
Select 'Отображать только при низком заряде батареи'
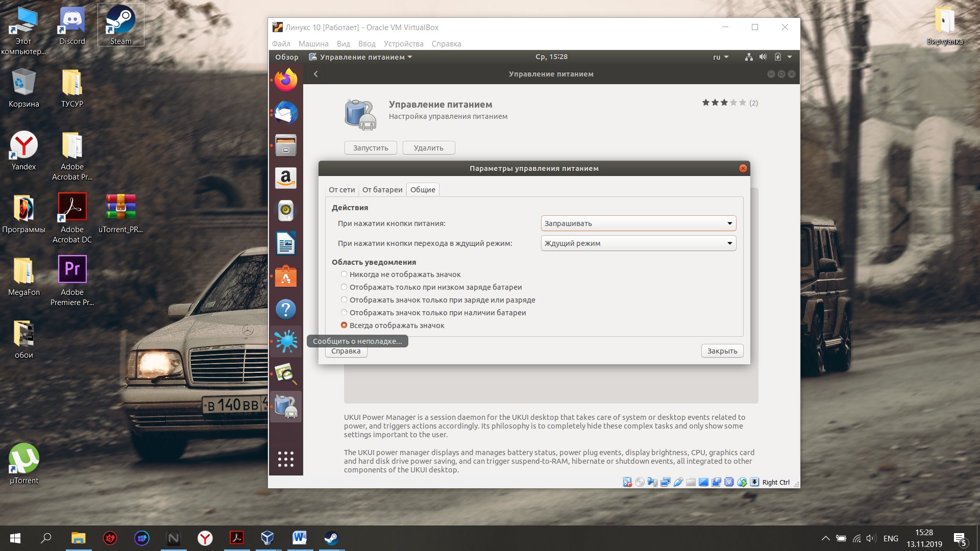431,287
